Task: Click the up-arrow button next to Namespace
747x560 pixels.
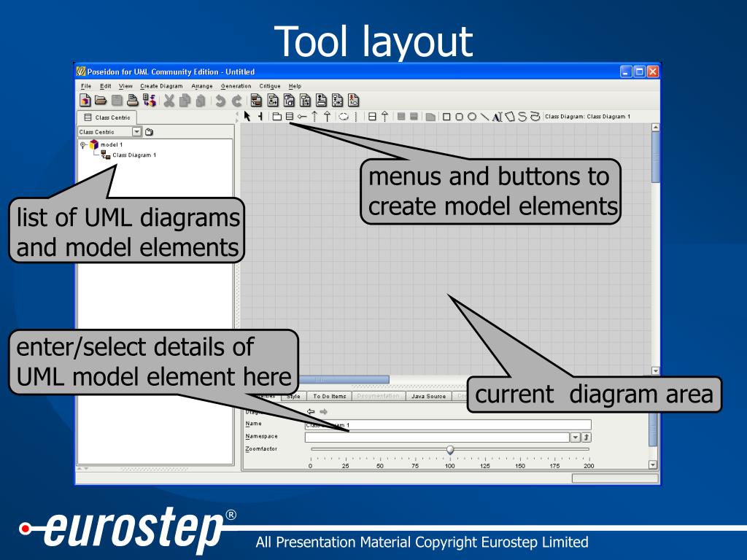Action: 587,437
